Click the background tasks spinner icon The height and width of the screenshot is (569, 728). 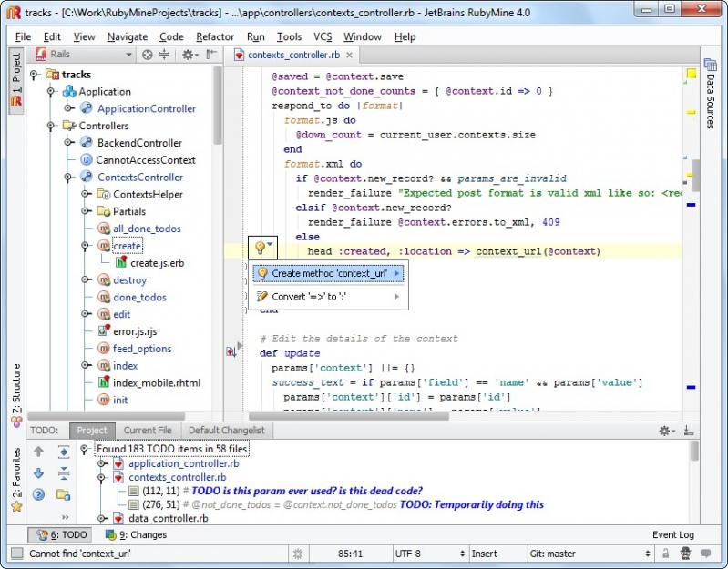pos(298,554)
